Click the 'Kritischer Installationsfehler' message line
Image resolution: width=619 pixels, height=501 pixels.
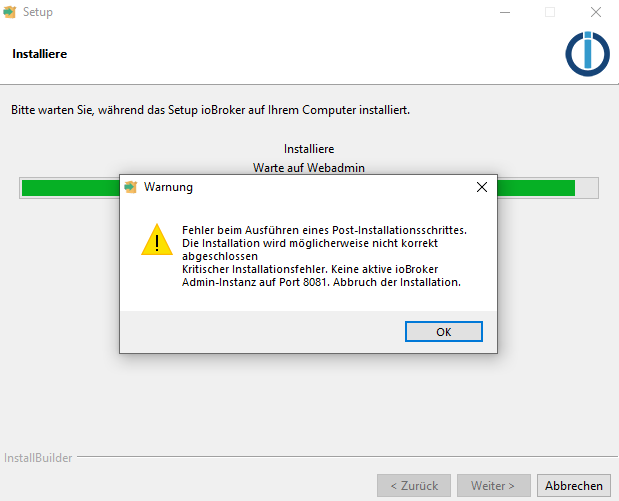[x=310, y=269]
